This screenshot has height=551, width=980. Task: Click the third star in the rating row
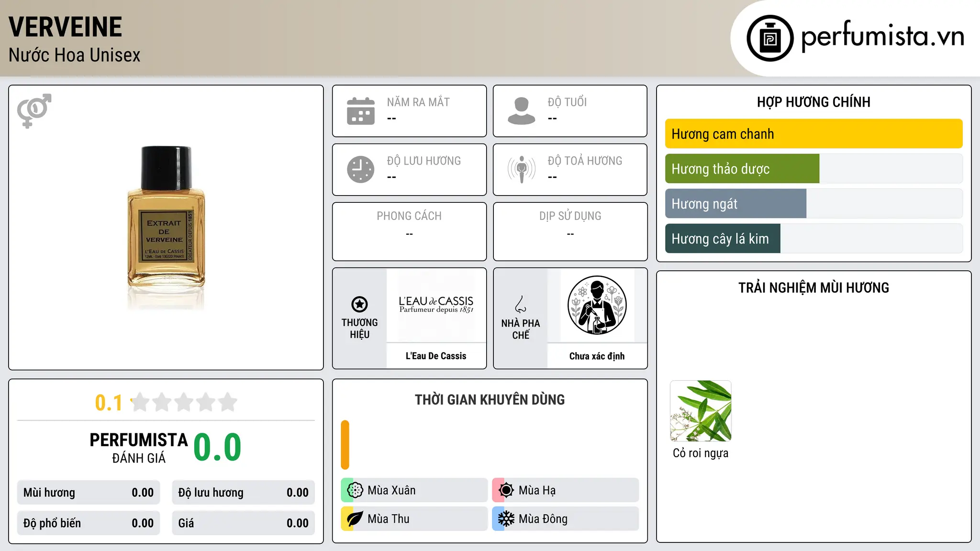click(184, 402)
